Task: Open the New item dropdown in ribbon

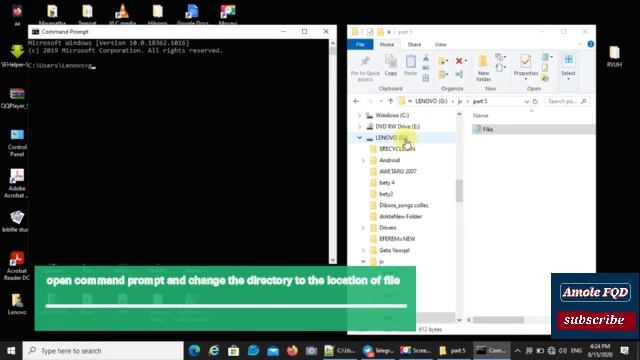Action: tap(500, 57)
